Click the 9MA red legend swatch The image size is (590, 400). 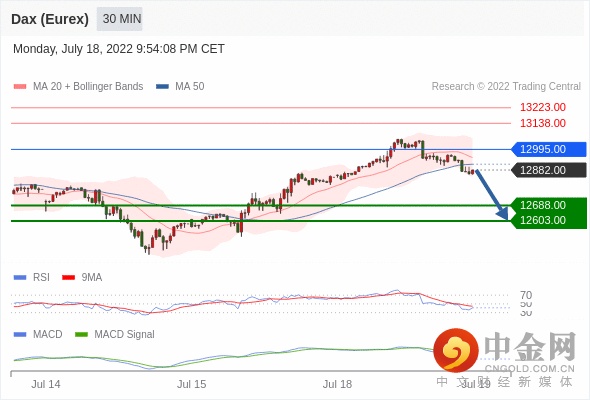tap(68, 278)
